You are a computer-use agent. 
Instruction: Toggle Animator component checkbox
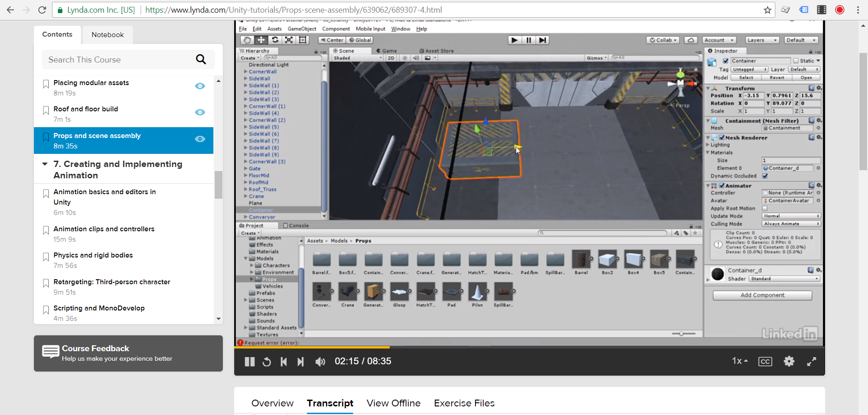[x=722, y=186]
